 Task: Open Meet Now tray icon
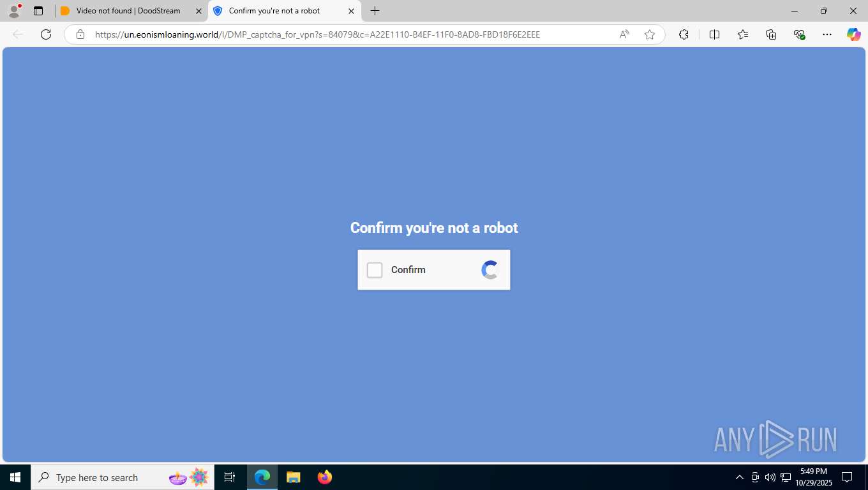point(755,477)
